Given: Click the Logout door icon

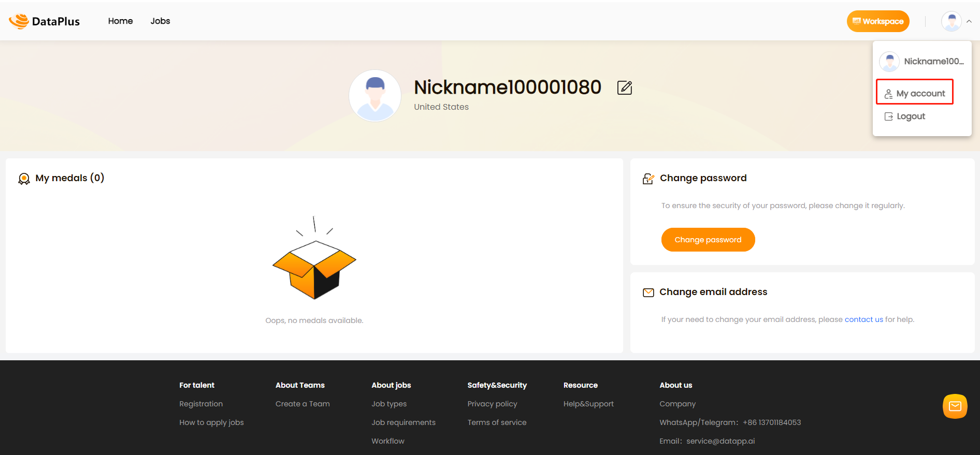Looking at the screenshot, I should tap(888, 116).
